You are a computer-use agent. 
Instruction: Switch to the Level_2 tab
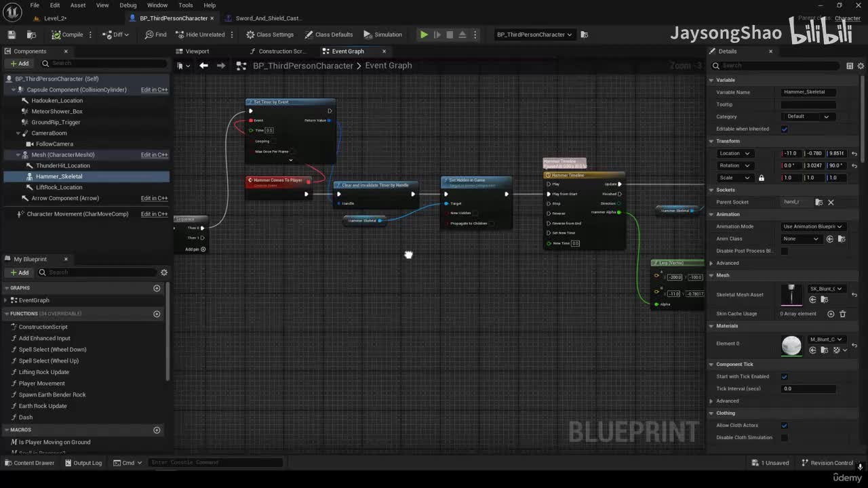[x=56, y=18]
